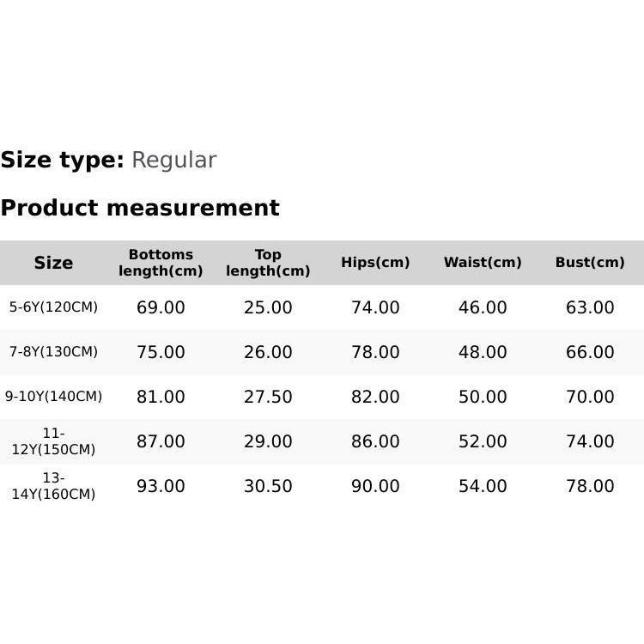644x644 pixels.
Task: Click the Hips(cm) column header
Action: [x=375, y=263]
